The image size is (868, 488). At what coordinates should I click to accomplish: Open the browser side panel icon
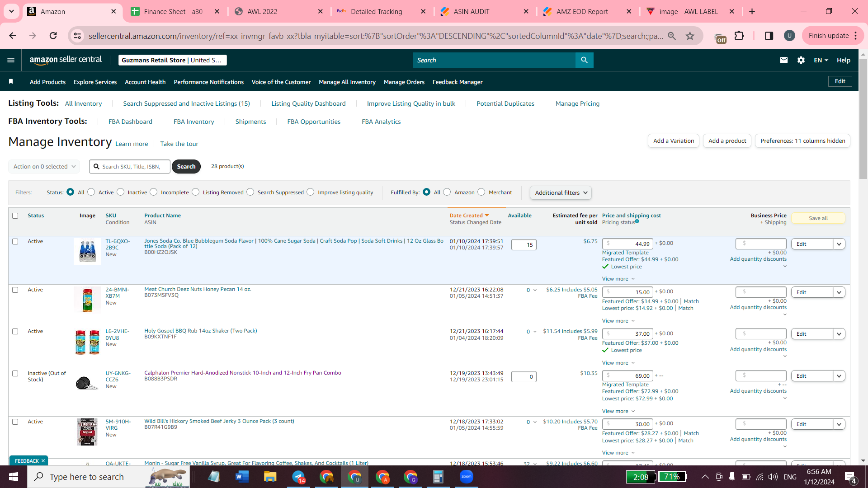(769, 36)
